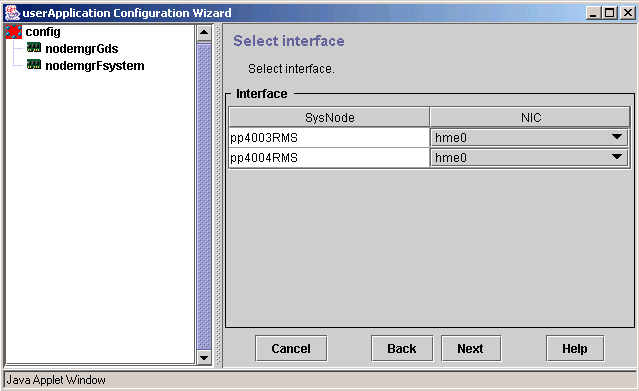
Task: Click the SysNode column header
Action: coord(329,117)
